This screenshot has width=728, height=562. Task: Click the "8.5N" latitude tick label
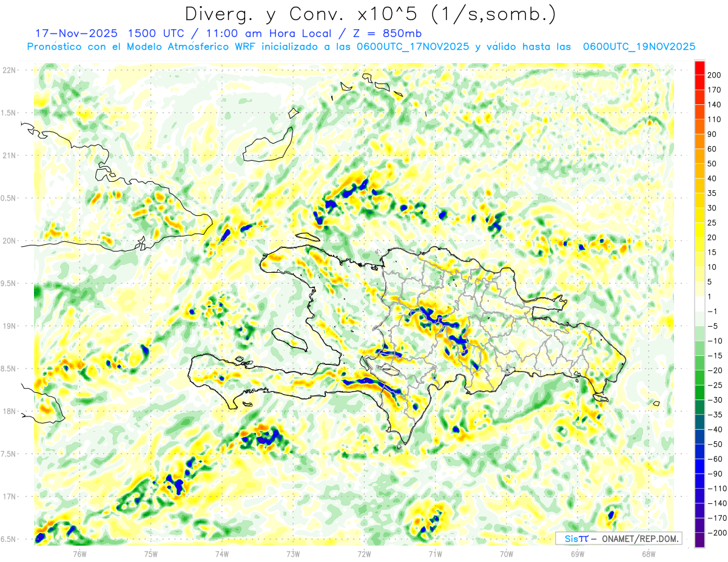click(x=9, y=369)
